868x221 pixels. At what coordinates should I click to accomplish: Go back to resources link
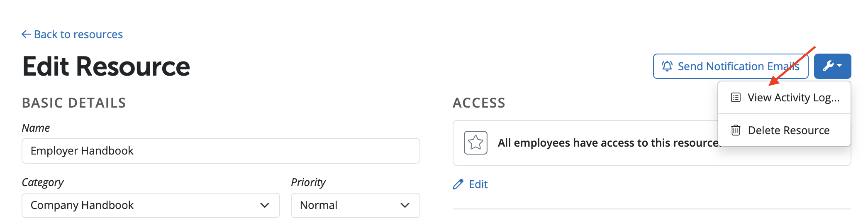pos(78,34)
